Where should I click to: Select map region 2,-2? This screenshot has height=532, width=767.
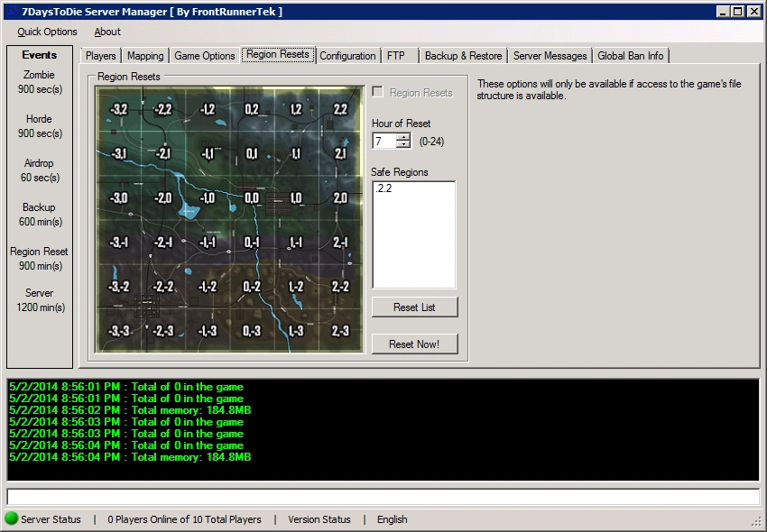click(340, 287)
